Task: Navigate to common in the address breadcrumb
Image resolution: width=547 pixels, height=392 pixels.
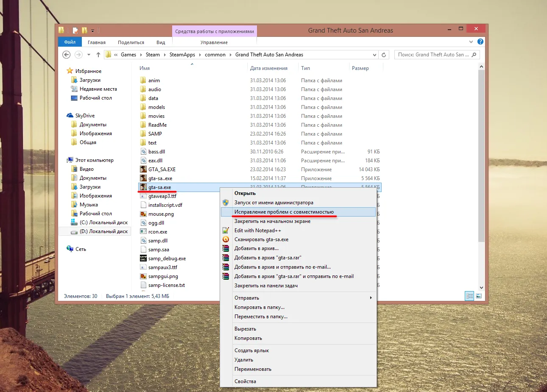Action: click(x=215, y=55)
